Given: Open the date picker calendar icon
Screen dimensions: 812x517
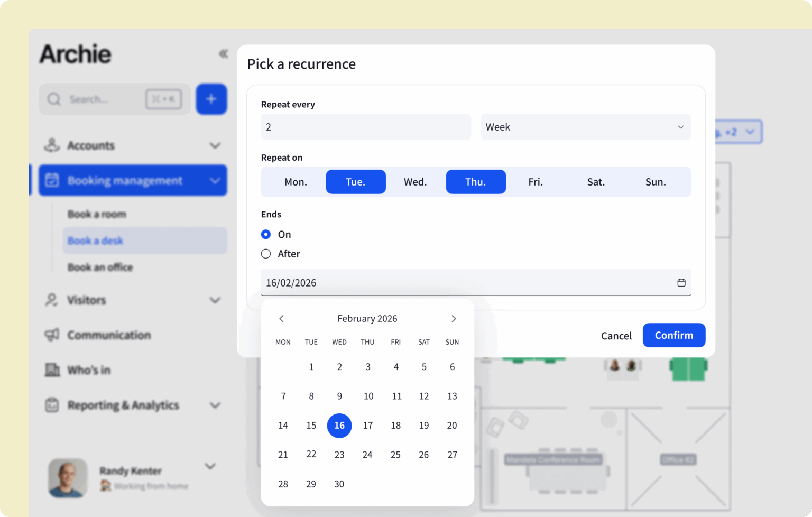Looking at the screenshot, I should tap(681, 282).
